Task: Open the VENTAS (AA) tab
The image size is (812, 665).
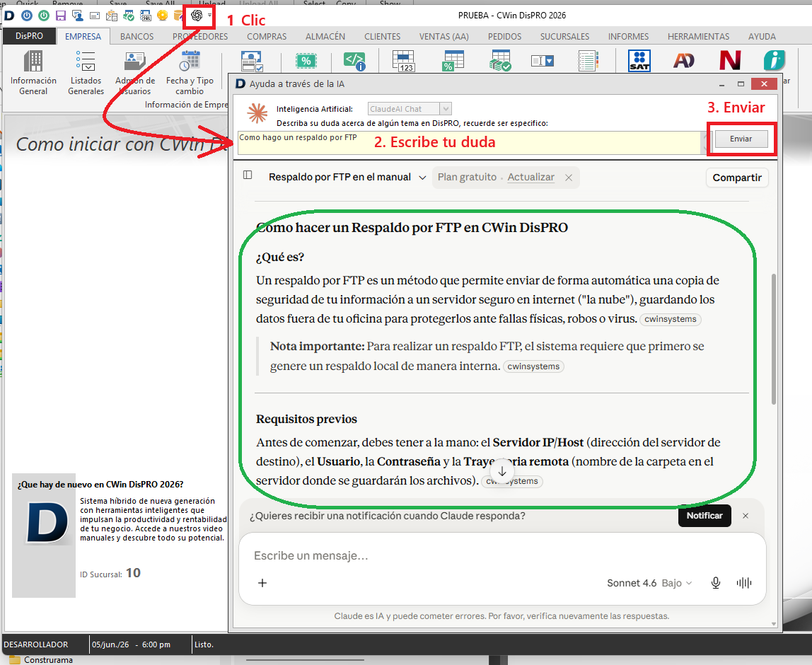Action: pyautogui.click(x=443, y=36)
